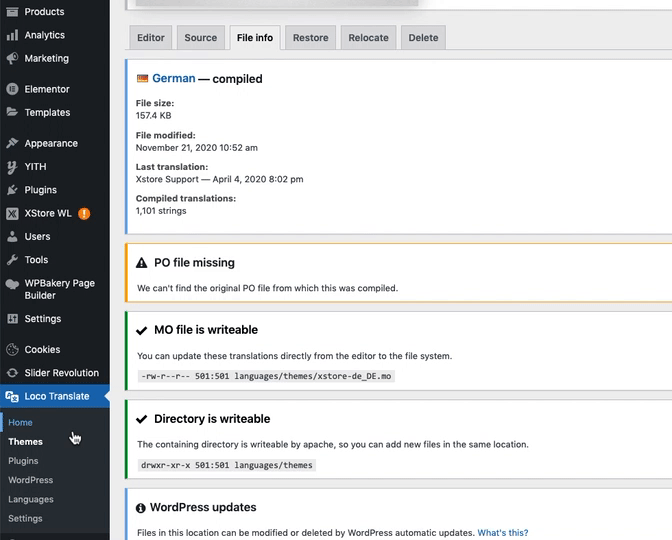
Task: Go to the Relocate tab
Action: pyautogui.click(x=368, y=38)
